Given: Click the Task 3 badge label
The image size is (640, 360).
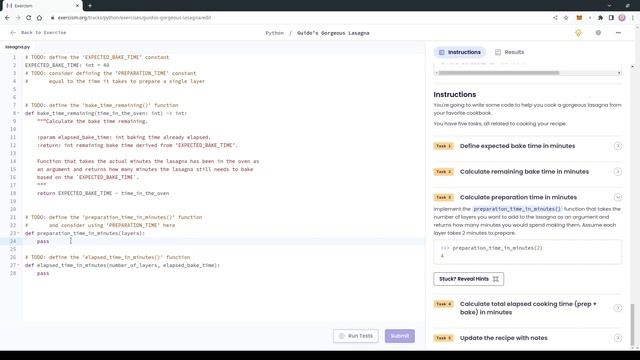Looking at the screenshot, I should pos(444,197).
